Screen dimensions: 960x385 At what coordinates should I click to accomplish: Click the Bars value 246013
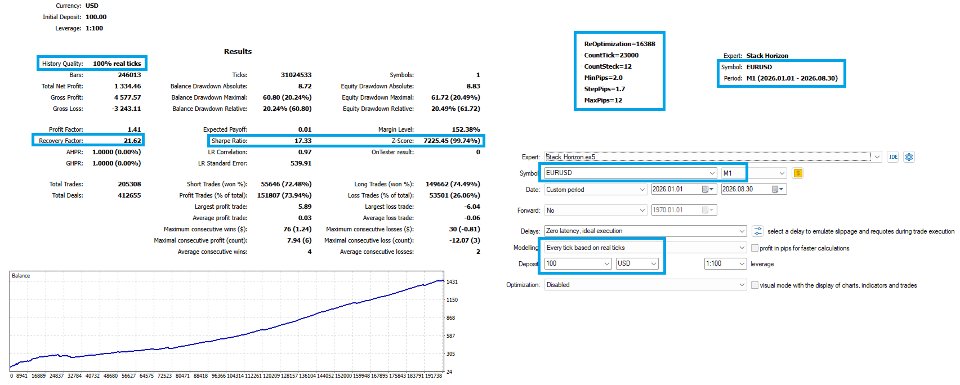[x=130, y=75]
